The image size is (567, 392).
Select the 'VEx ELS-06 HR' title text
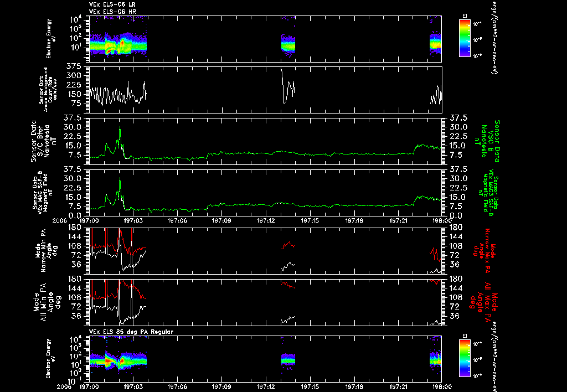(112, 12)
